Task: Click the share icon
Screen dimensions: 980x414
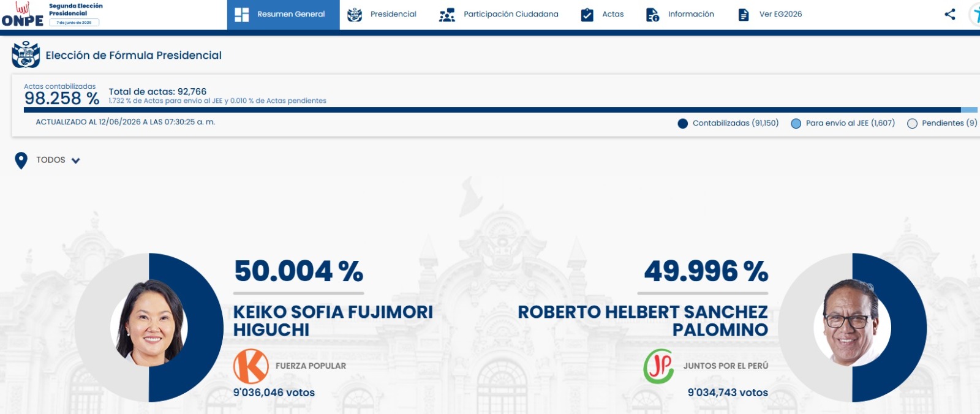Action: tap(950, 14)
